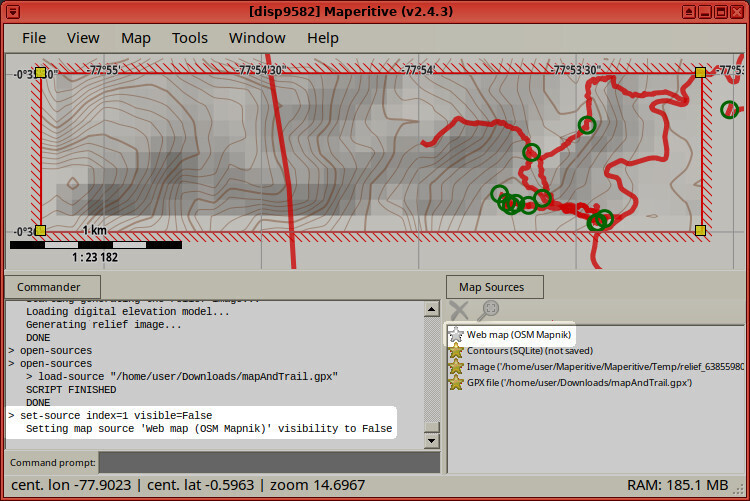This screenshot has height=501, width=750.
Task: Open the window menu icon in title bar
Action: pyautogui.click(x=13, y=11)
